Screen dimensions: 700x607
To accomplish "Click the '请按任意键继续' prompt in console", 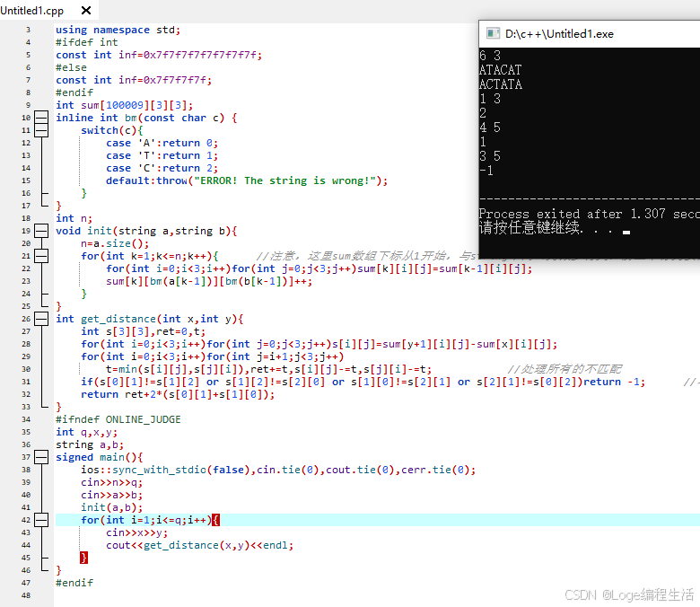I will (x=529, y=228).
